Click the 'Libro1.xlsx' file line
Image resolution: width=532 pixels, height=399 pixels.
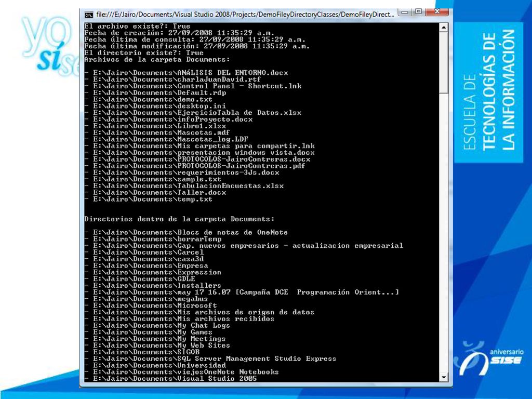155,126
